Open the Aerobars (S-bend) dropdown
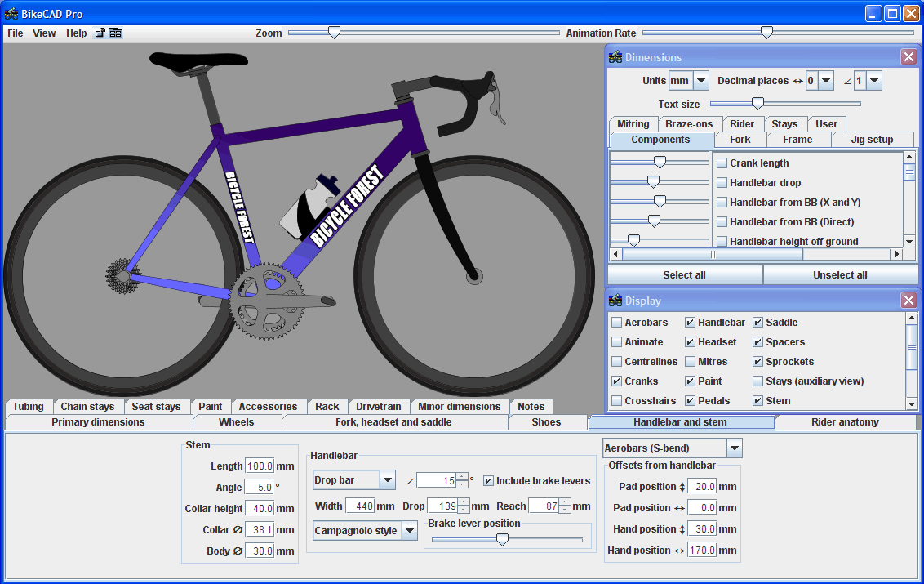Image resolution: width=924 pixels, height=584 pixels. (735, 448)
